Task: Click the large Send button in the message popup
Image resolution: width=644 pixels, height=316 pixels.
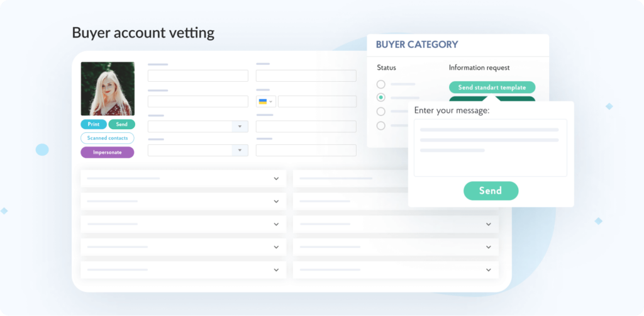Action: [x=491, y=191]
